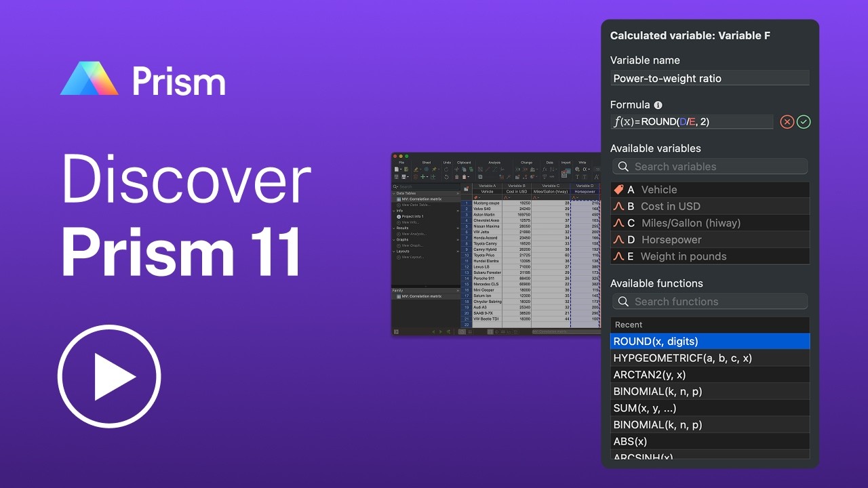Choose SUM(x, y, ...) function
This screenshot has width=868, height=488.
[x=710, y=408]
